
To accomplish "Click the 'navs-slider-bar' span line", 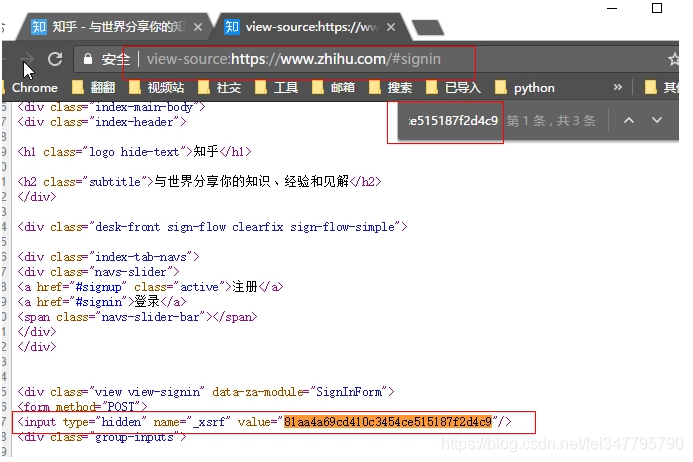I will (x=137, y=317).
